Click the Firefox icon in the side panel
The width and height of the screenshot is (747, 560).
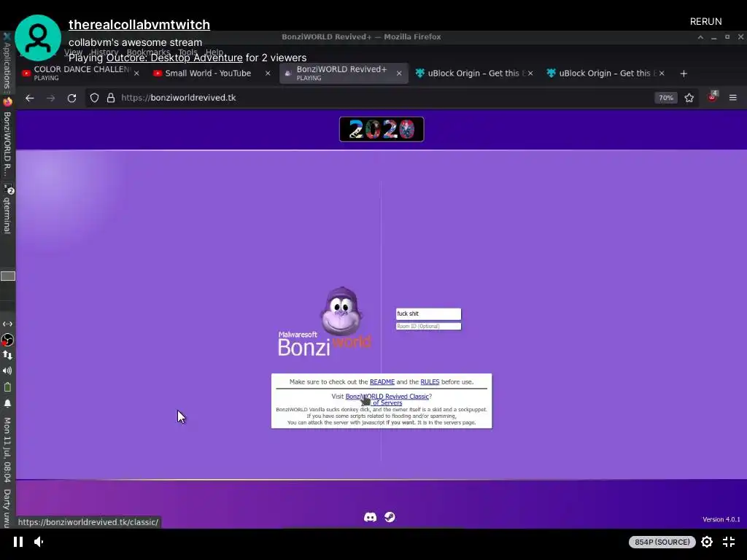7,102
